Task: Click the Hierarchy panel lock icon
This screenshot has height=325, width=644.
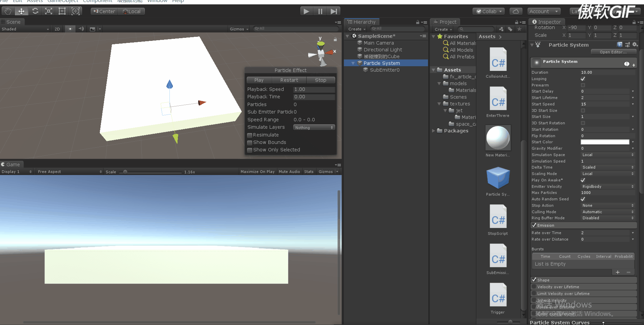Action: click(x=418, y=22)
